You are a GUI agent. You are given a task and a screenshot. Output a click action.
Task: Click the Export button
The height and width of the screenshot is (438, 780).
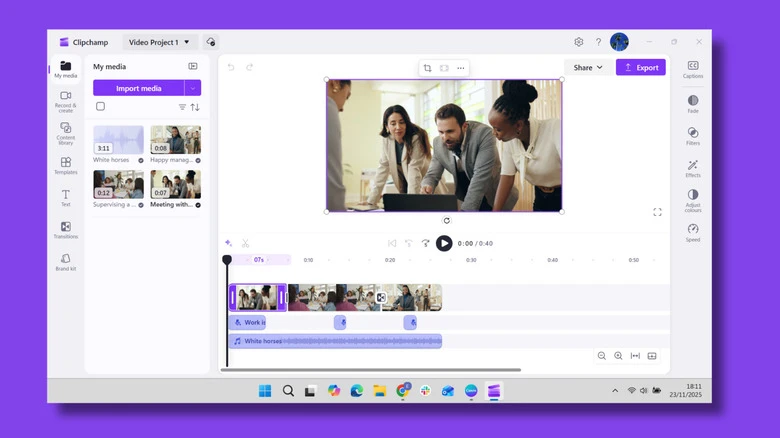(641, 68)
